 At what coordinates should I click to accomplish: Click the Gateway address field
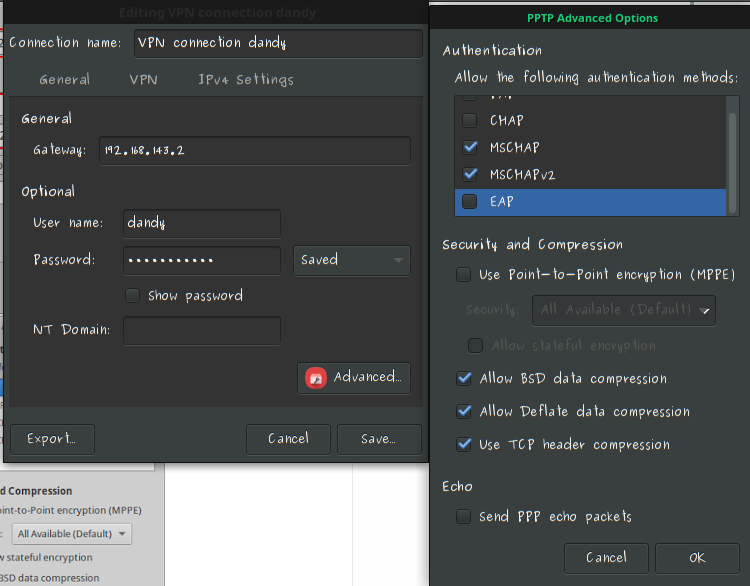(x=255, y=151)
